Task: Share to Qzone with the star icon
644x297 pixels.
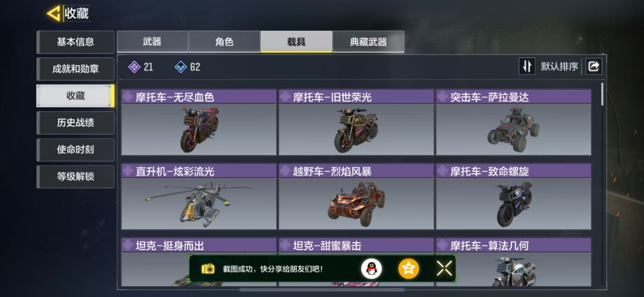Action: [x=409, y=269]
